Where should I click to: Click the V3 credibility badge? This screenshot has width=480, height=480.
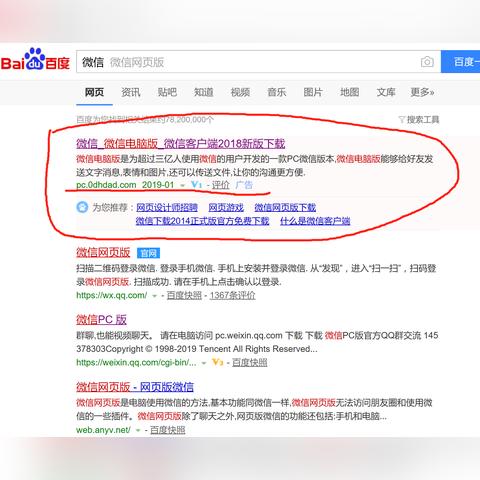(x=217, y=362)
